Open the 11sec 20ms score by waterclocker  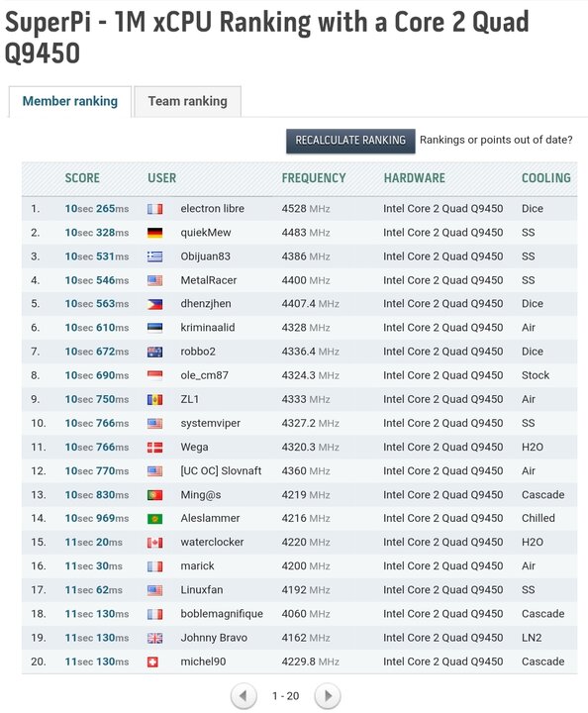point(94,542)
